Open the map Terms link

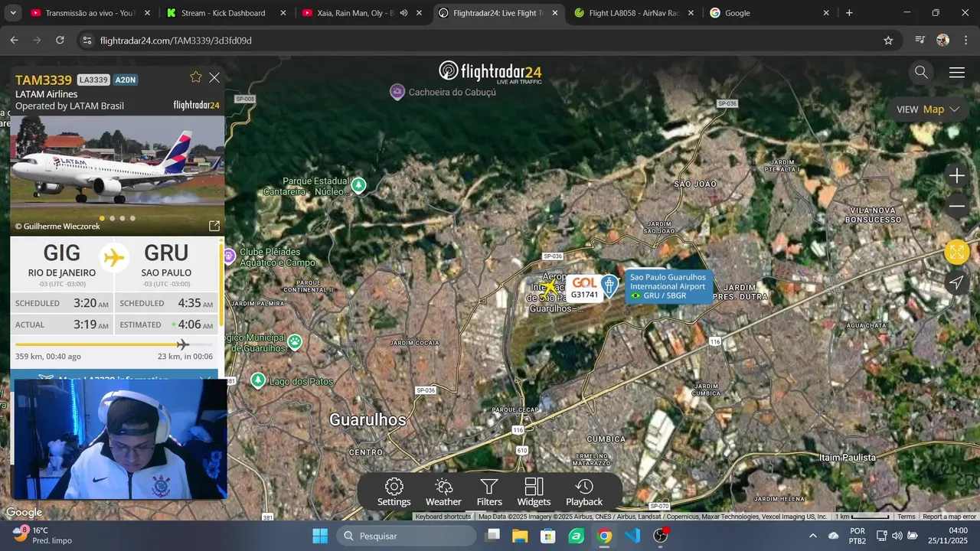coord(906,517)
